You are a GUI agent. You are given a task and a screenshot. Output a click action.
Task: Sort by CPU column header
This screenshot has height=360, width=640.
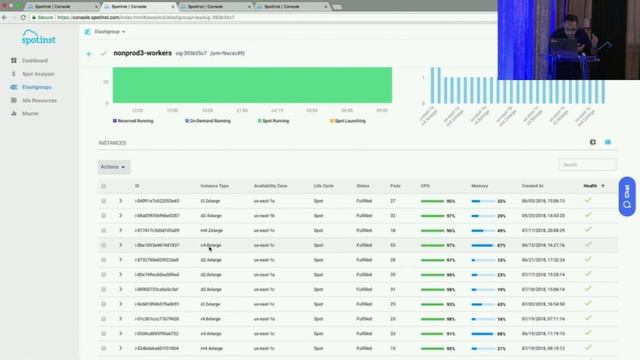click(425, 186)
